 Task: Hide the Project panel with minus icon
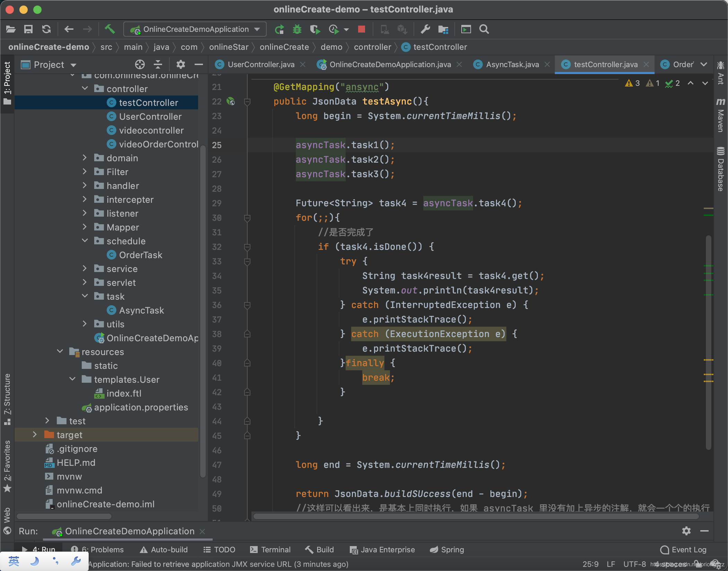pyautogui.click(x=199, y=65)
